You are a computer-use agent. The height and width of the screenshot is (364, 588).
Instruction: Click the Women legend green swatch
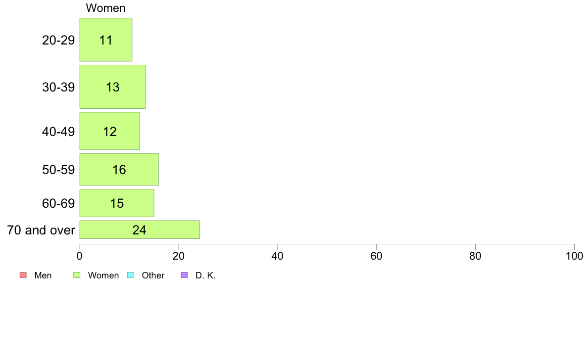(77, 275)
